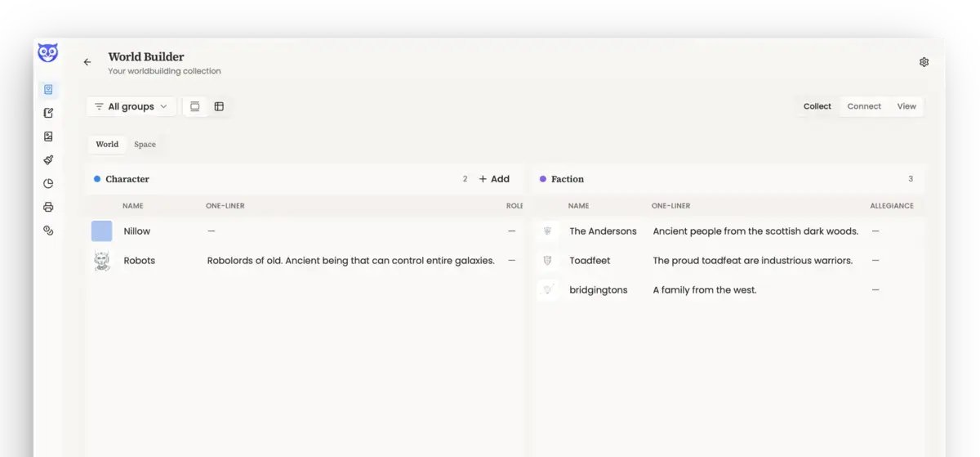Click the Robolords of old one-liner text

[351, 261]
